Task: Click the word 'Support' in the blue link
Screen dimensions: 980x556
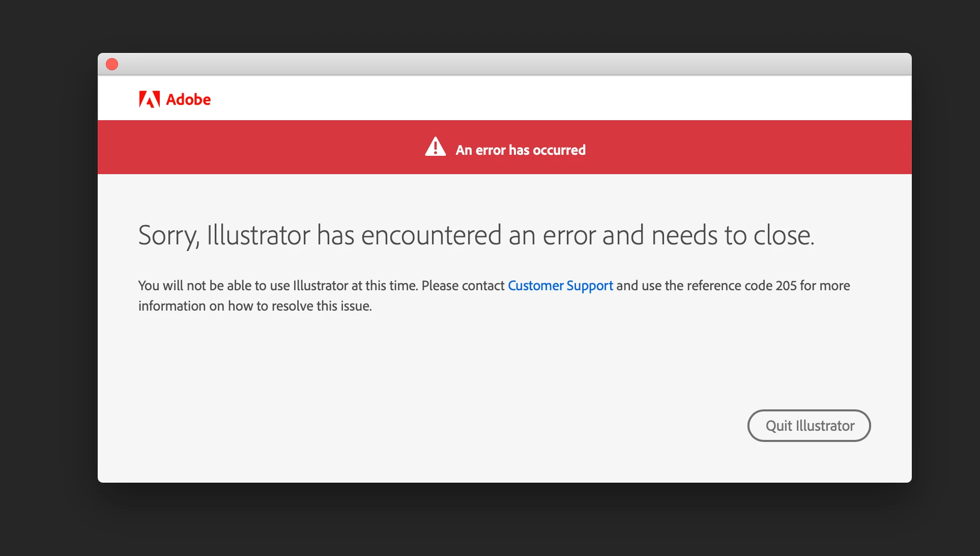Action: (590, 286)
